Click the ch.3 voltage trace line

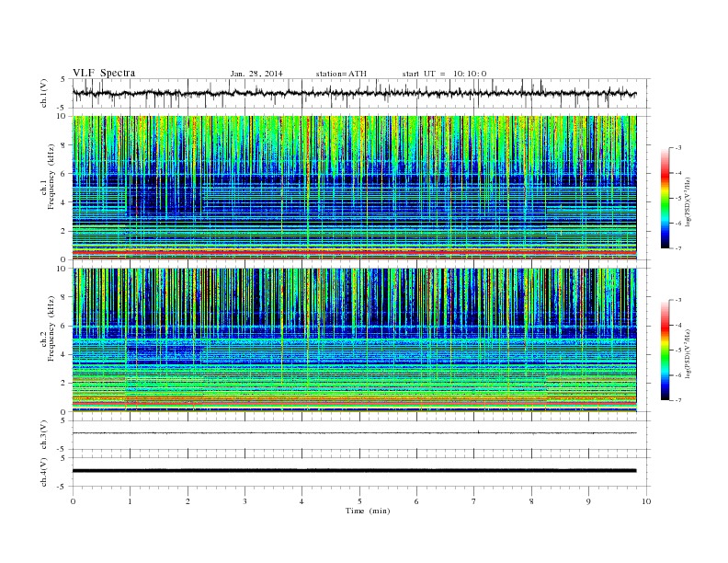coord(354,433)
